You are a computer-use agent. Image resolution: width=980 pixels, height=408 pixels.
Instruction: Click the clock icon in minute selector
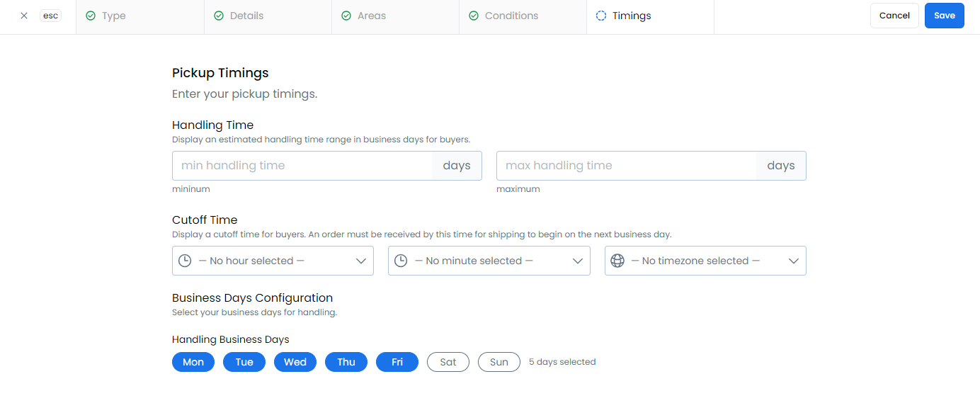401,261
